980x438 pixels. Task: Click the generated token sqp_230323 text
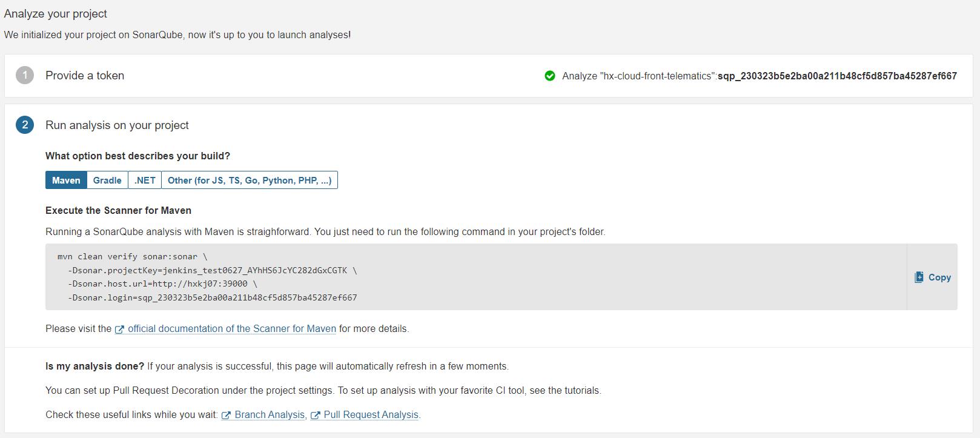(837, 76)
